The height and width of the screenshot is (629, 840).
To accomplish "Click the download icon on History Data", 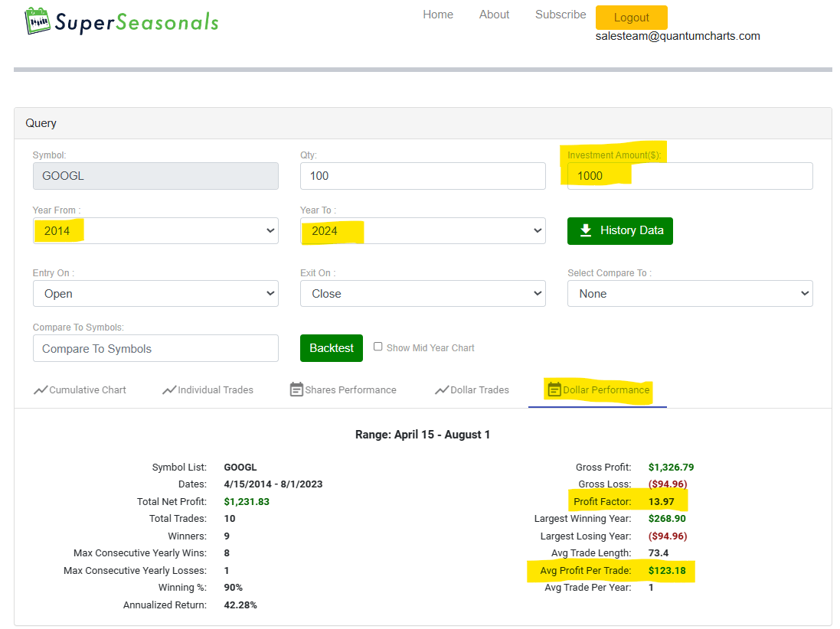I will click(586, 230).
